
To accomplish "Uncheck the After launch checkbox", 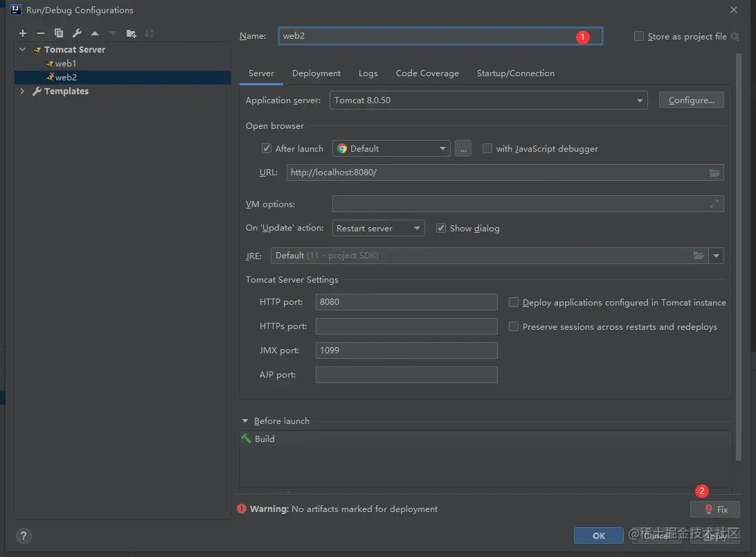I will tap(266, 148).
